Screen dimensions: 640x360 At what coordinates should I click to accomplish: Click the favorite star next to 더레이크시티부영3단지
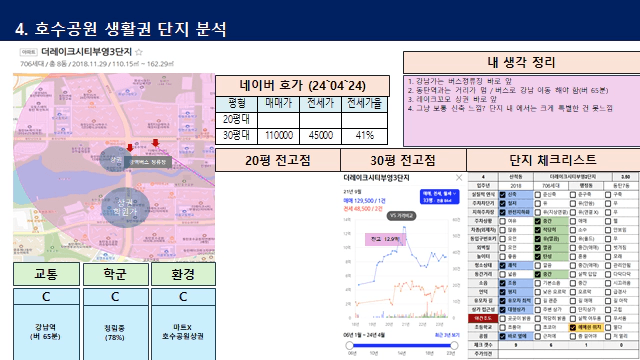139,52
